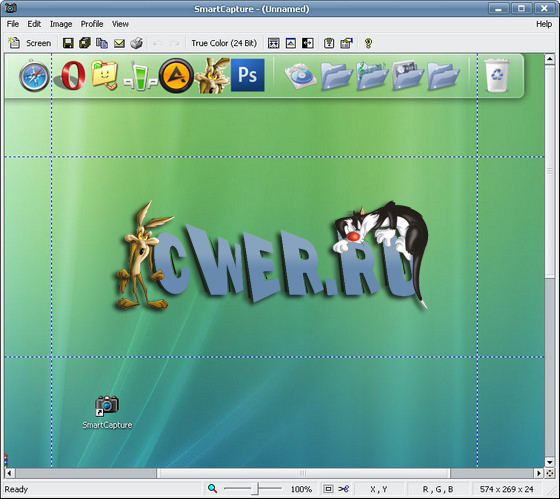Click the zoom slider handle
Viewport: 560px width, 499px height.
[255, 489]
